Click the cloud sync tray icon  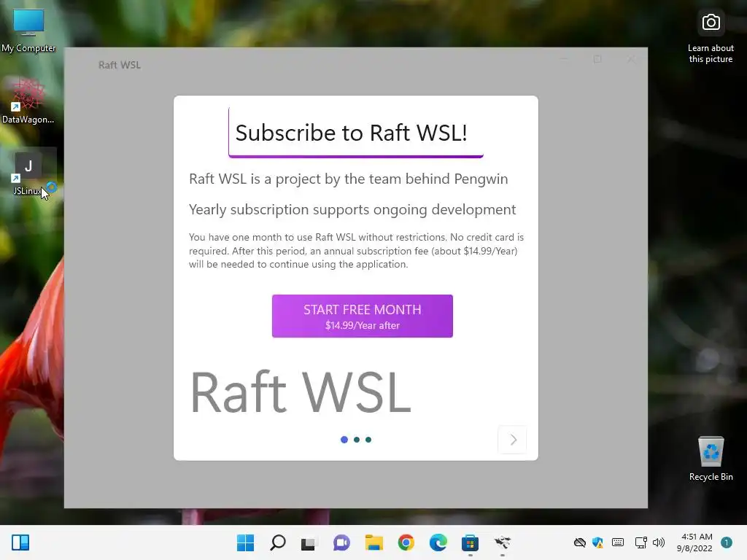pos(579,542)
